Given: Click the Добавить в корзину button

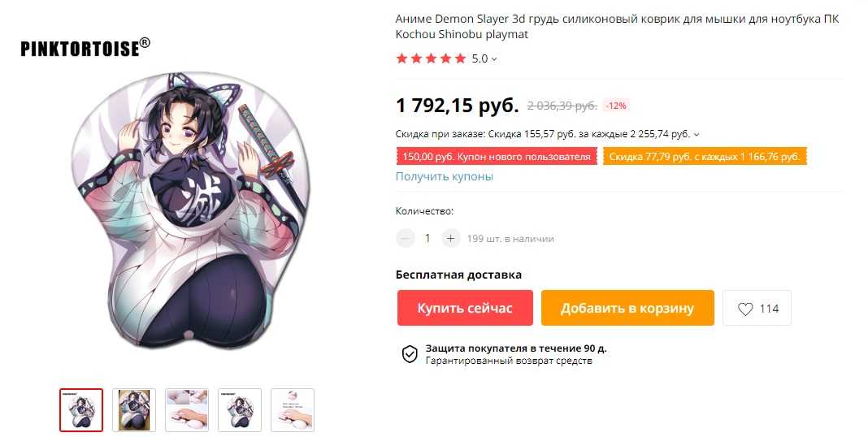Looking at the screenshot, I should 627,308.
